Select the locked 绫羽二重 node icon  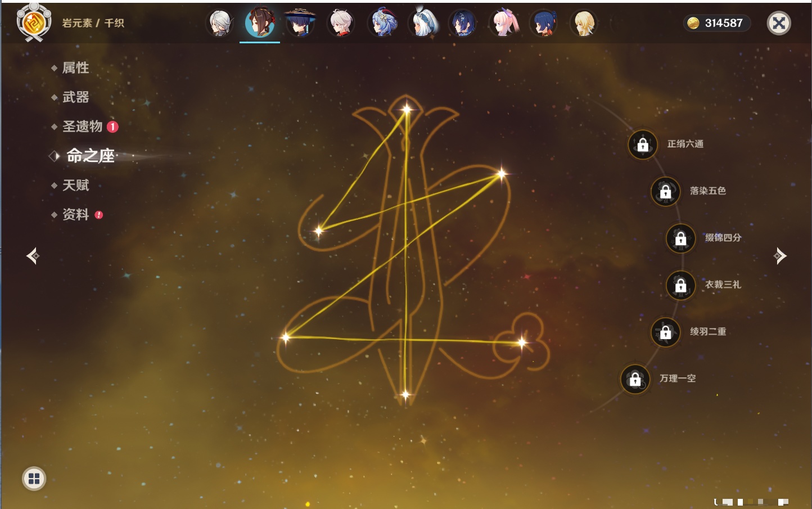click(665, 332)
